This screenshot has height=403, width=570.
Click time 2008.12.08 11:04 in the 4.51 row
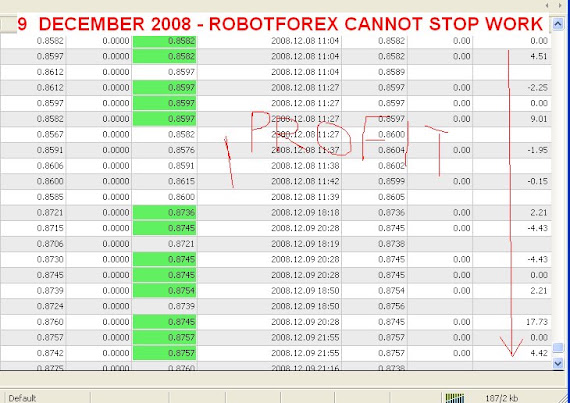(305, 56)
